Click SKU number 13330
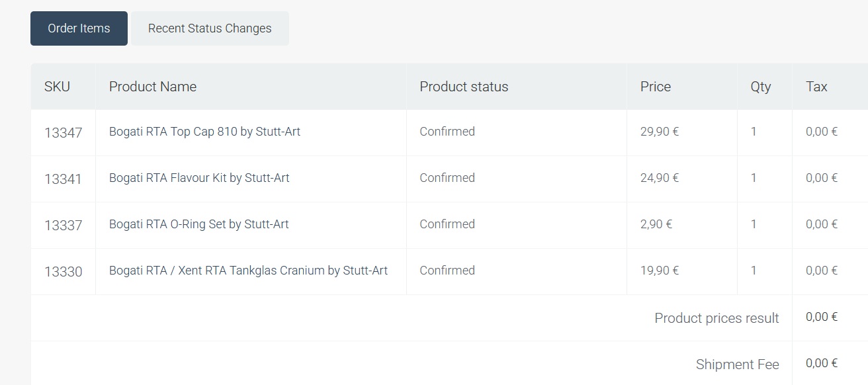Viewport: 868px width, 385px height. click(x=64, y=272)
